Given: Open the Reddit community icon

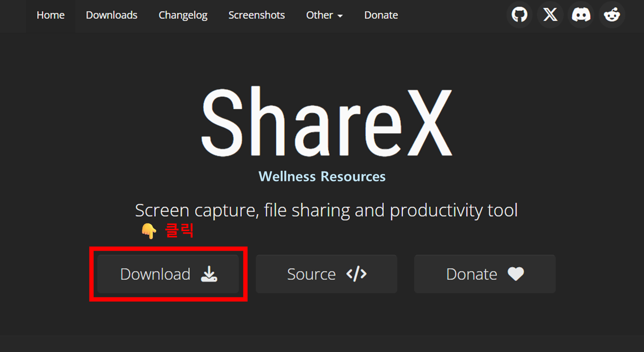Looking at the screenshot, I should click(612, 15).
